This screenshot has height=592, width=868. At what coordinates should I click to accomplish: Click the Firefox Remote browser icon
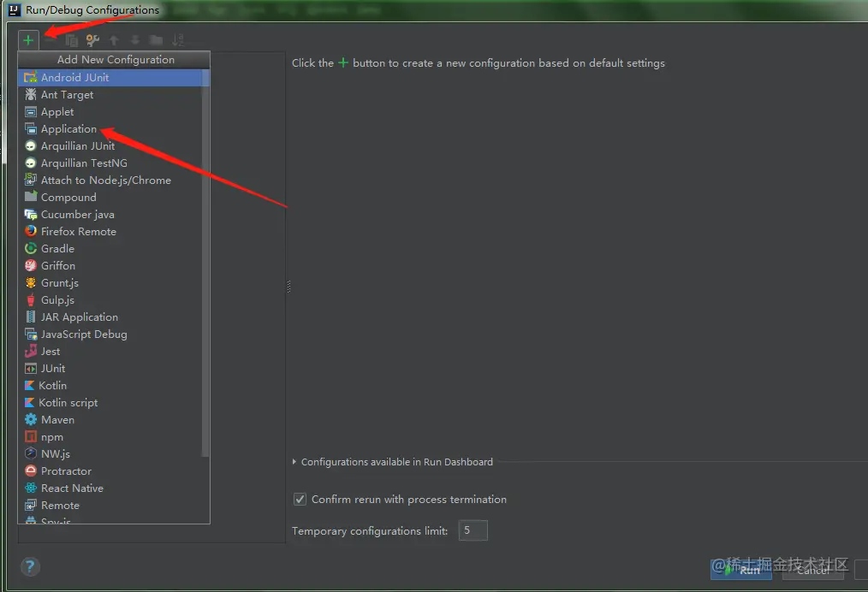tap(31, 231)
